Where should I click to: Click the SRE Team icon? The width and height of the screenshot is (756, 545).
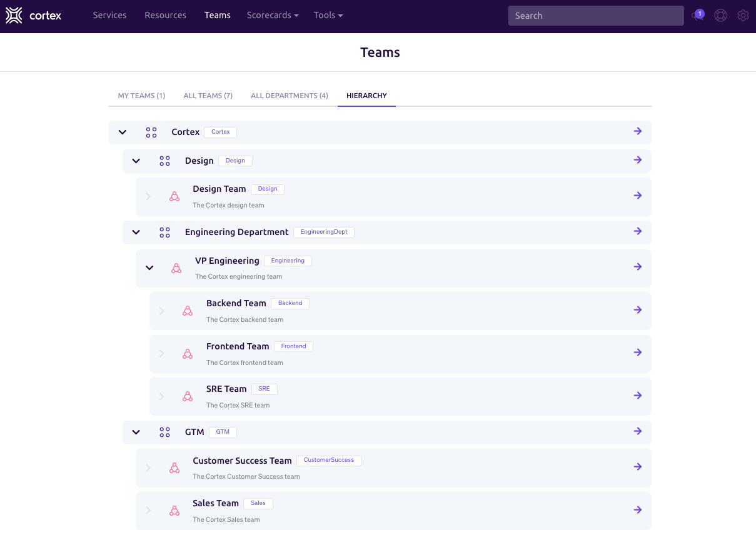click(x=188, y=396)
